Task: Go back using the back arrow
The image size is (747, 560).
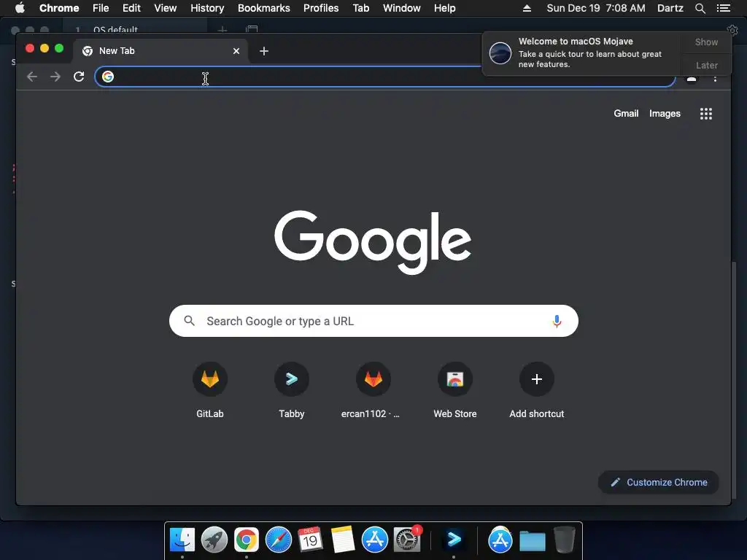Action: coord(32,77)
